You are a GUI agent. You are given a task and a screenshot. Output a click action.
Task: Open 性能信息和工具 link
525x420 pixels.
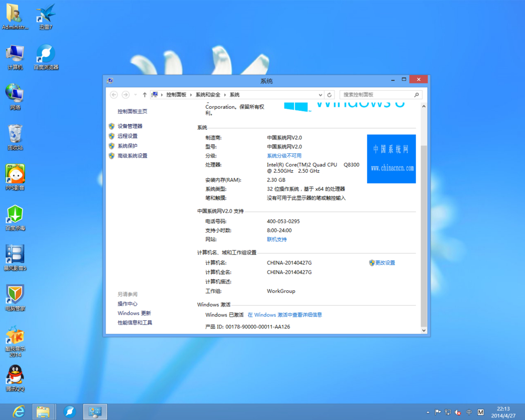tap(134, 322)
